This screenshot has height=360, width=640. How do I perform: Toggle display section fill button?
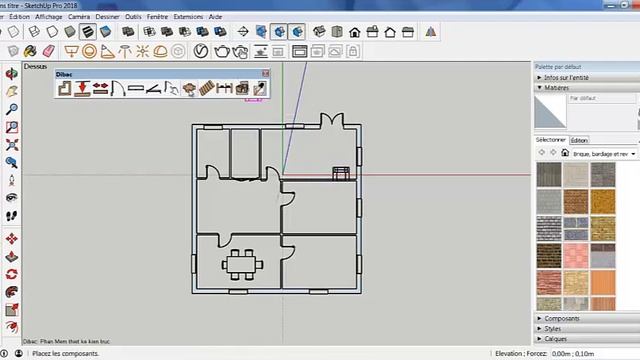(x=297, y=31)
